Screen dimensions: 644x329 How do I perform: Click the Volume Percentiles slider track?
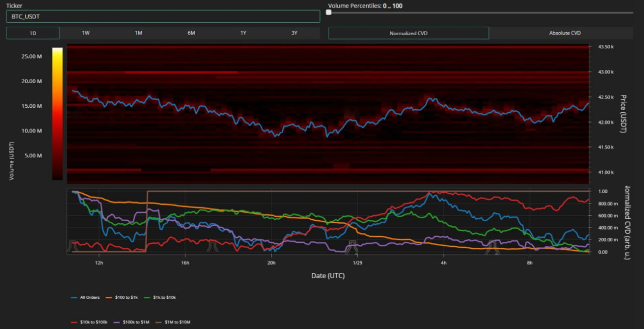(x=481, y=13)
